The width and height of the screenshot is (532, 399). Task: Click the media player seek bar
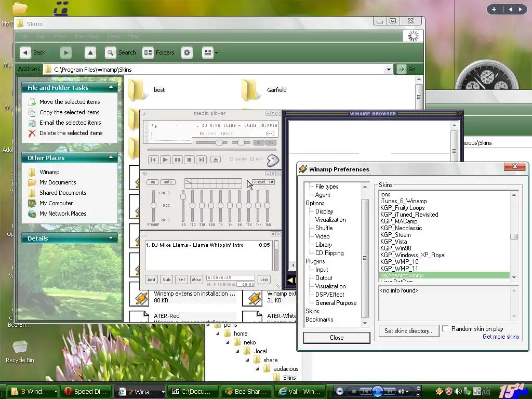(212, 150)
